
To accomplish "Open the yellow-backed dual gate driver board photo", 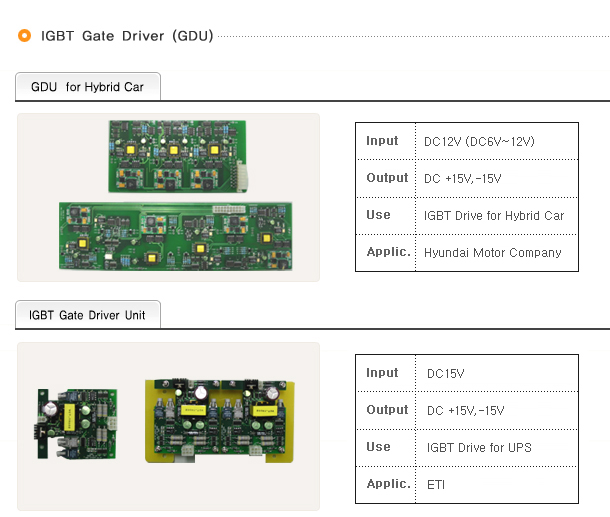I will [219, 421].
